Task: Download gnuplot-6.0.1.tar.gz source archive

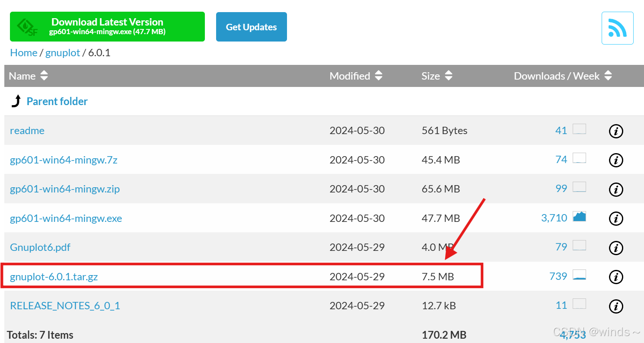Action: point(54,277)
